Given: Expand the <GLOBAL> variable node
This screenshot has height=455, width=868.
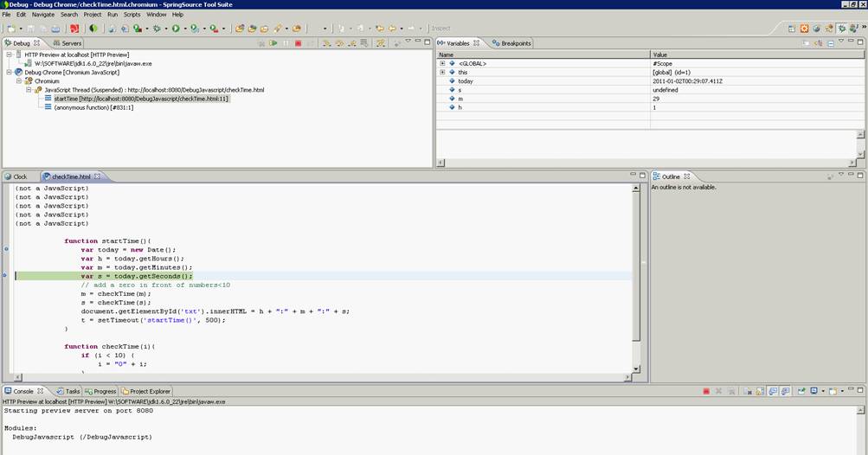Looking at the screenshot, I should point(442,63).
